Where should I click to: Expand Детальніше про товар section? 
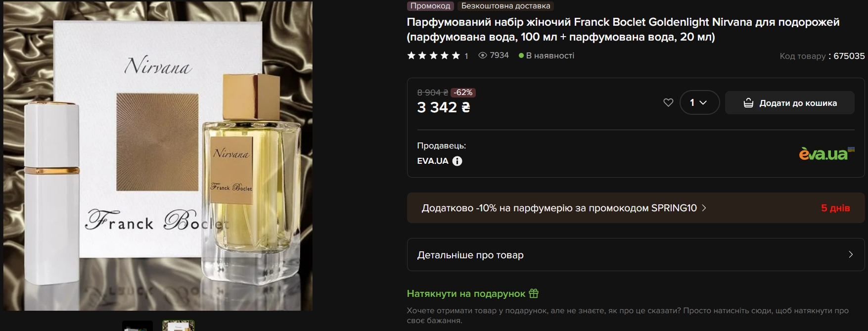coord(636,255)
